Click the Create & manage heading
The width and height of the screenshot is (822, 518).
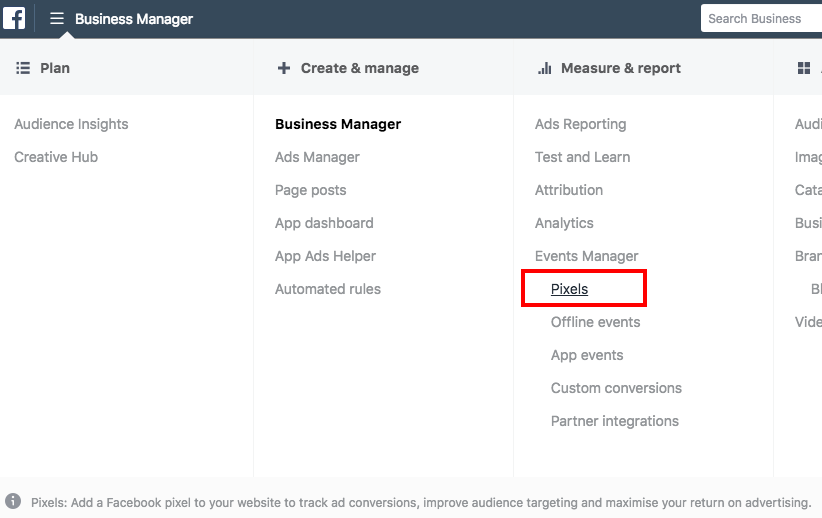360,68
